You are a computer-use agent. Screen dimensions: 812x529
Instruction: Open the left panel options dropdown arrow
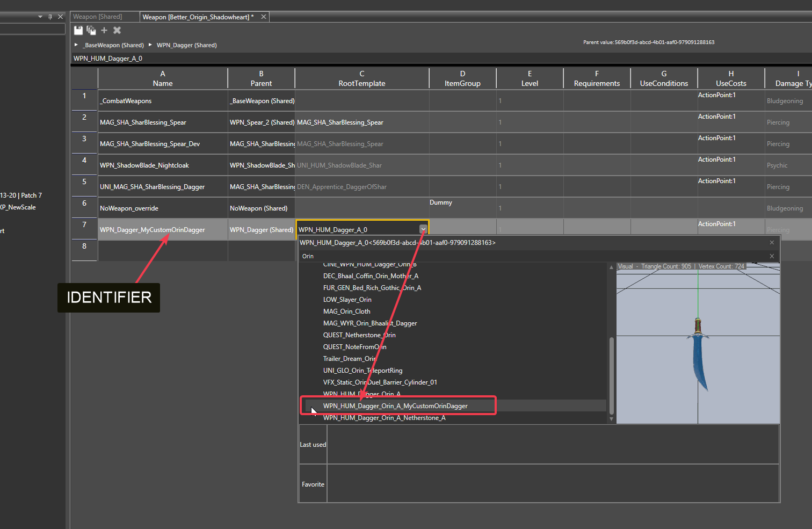click(x=40, y=17)
